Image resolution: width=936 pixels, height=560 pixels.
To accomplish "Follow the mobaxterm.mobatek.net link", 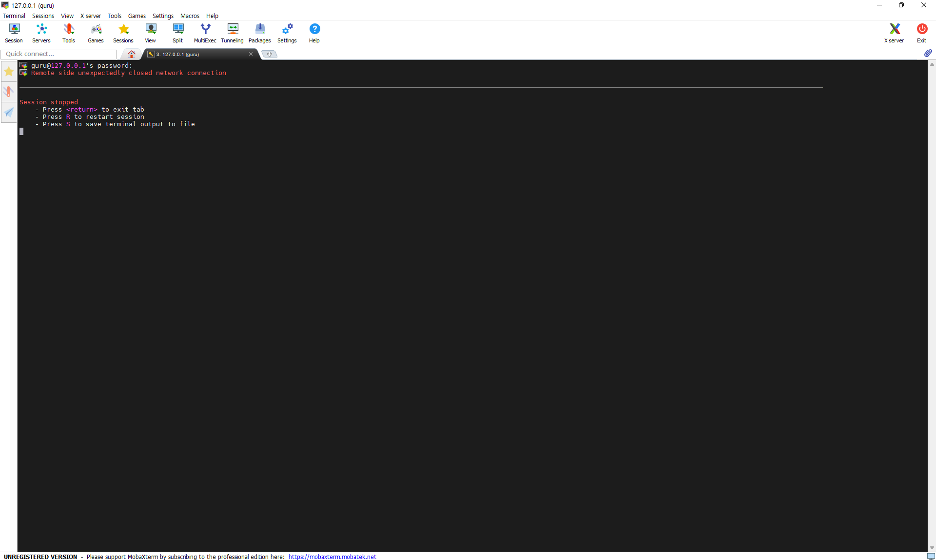I will pos(332,557).
